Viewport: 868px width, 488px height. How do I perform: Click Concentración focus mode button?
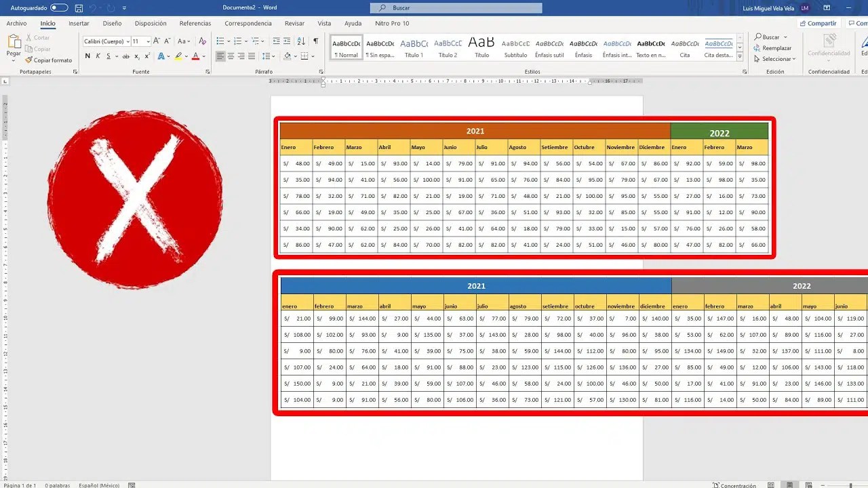[734, 485]
